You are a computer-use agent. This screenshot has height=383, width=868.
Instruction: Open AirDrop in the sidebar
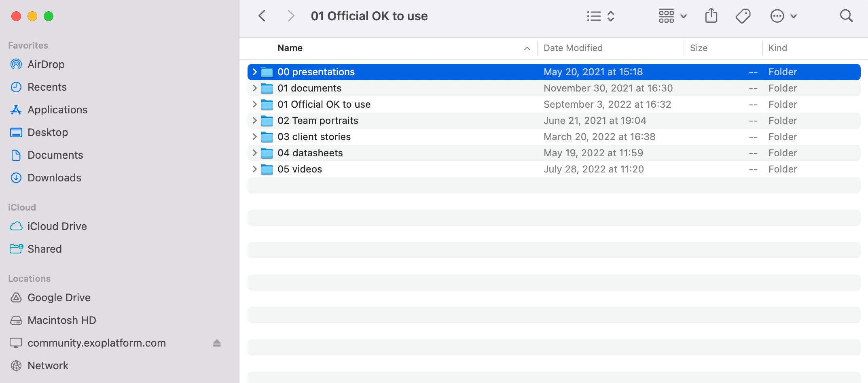(46, 64)
